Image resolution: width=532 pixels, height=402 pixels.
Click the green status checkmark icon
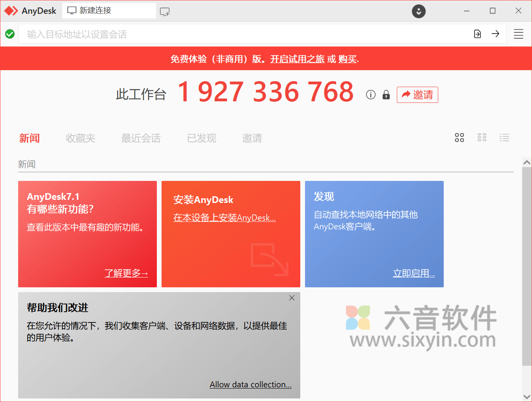(x=10, y=34)
